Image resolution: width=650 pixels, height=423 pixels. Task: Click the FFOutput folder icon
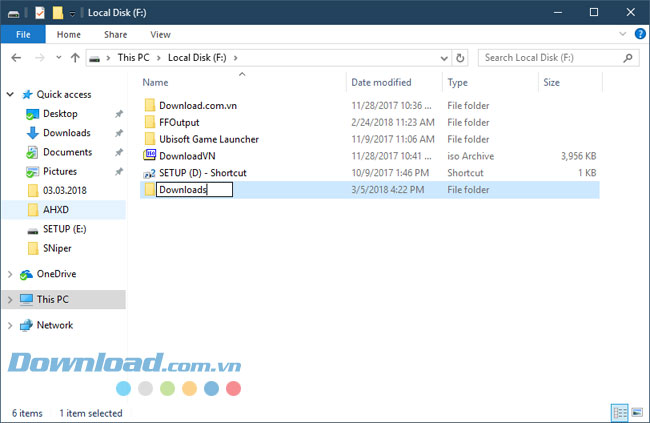click(150, 122)
